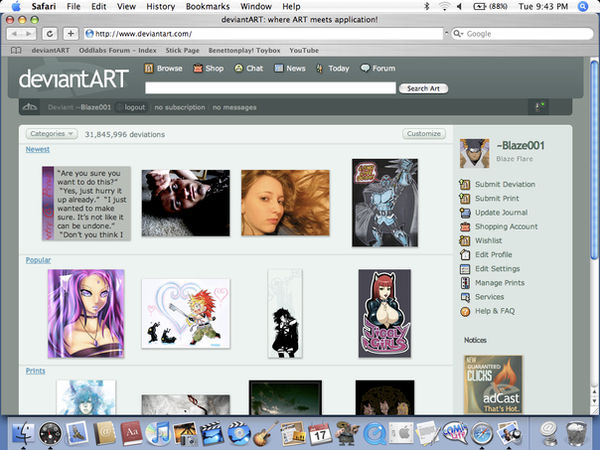This screenshot has width=600, height=450.
Task: Click Safari's reload page button
Action: tap(49, 34)
